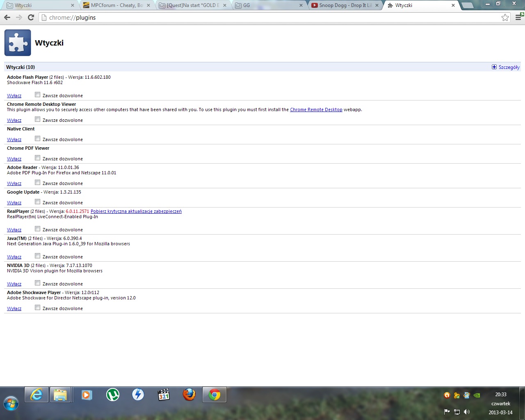Click Wyłącz under Google Update
Screen dimensions: 525x420
pyautogui.click(x=14, y=203)
